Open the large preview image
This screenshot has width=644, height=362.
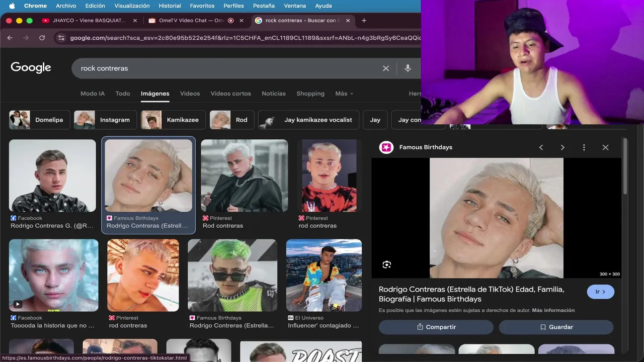pos(497,218)
